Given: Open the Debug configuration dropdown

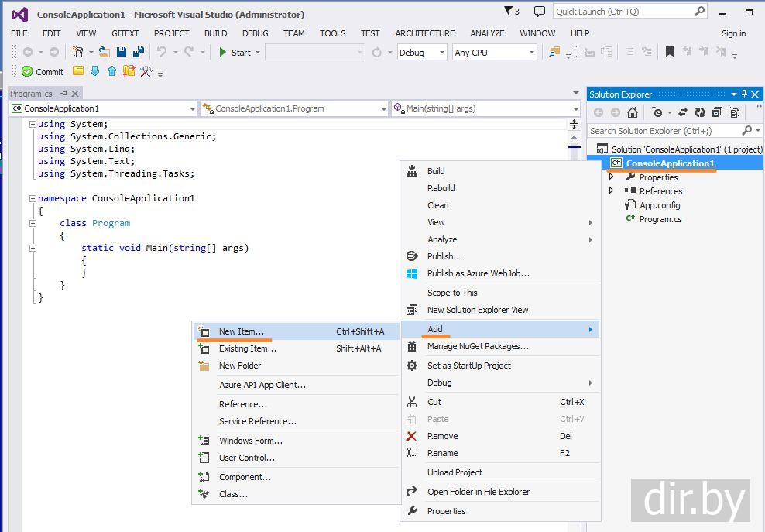Looking at the screenshot, I should tap(422, 52).
